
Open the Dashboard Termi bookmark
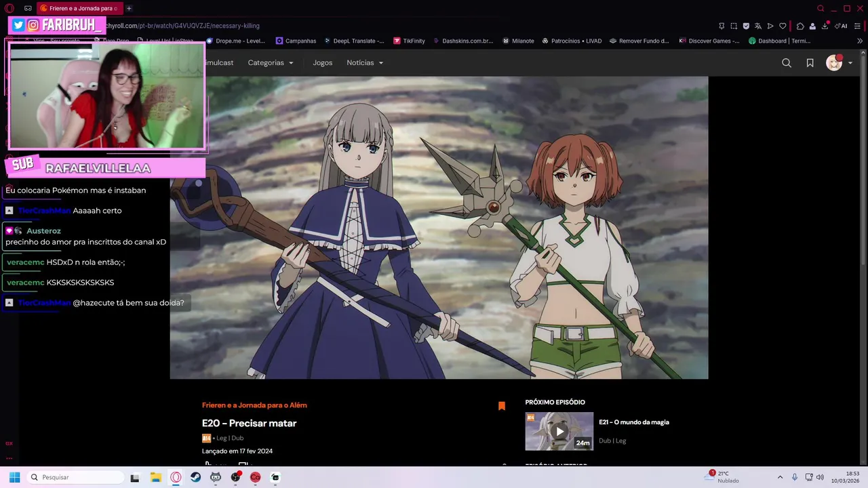[780, 41]
